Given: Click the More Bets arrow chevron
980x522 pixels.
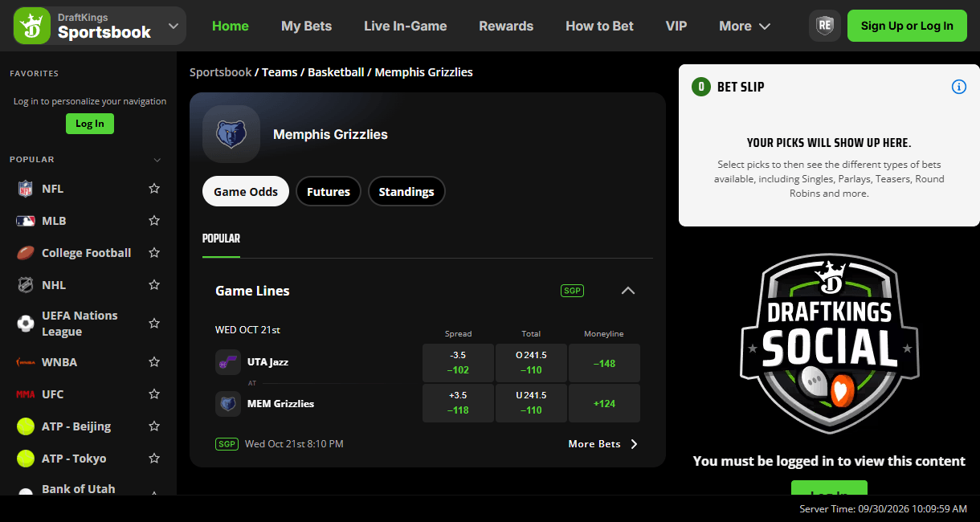Looking at the screenshot, I should [x=634, y=444].
